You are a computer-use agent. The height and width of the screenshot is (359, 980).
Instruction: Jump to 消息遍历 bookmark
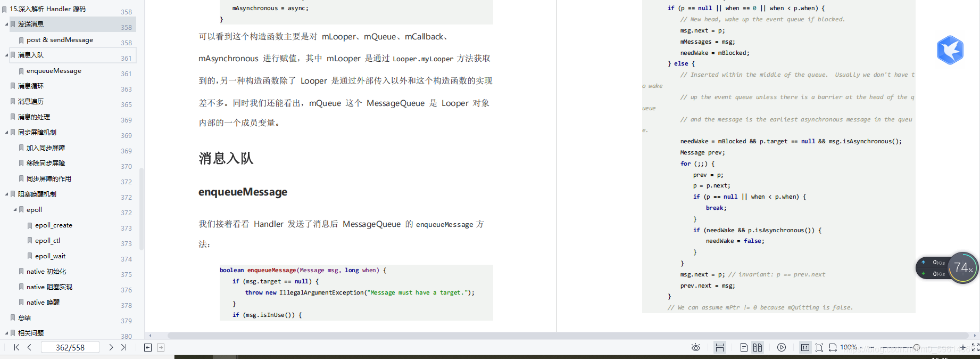[x=31, y=101]
